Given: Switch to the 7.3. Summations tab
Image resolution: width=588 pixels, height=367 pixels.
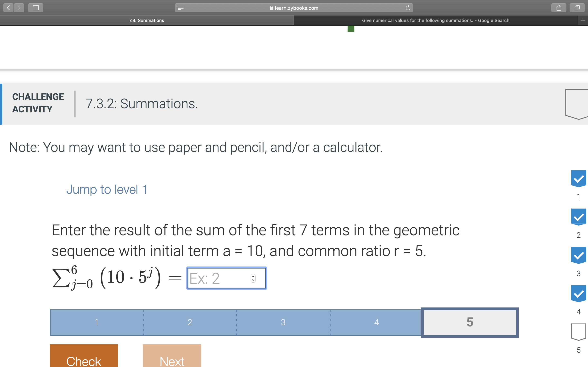Looking at the screenshot, I should (x=147, y=20).
